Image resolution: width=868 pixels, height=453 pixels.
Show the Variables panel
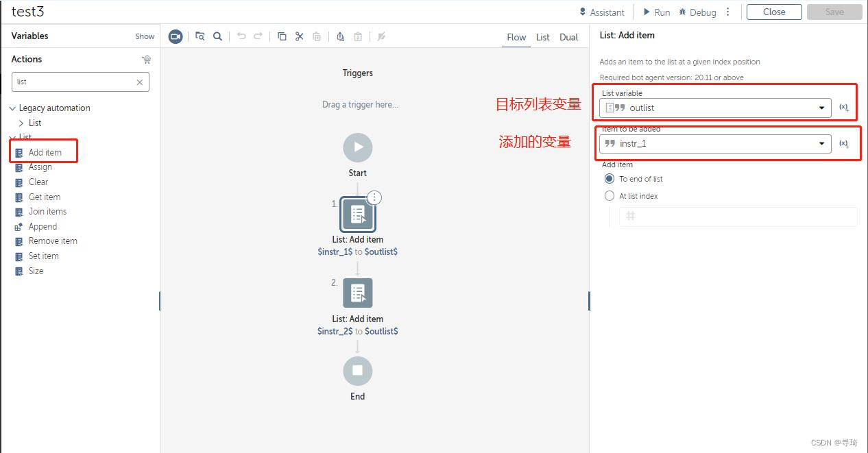[144, 36]
